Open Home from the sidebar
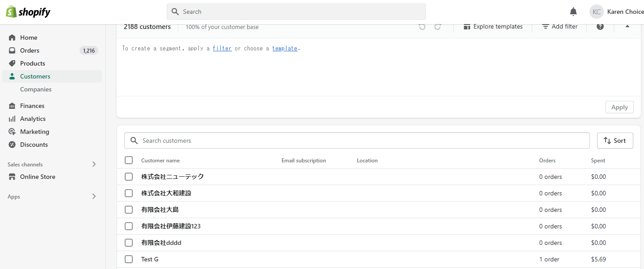 coord(29,37)
